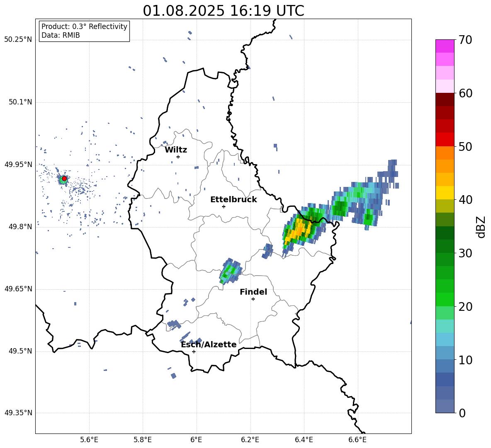Click the 60 colorbar tick label
Image resolution: width=491 pixels, height=448 pixels.
(x=465, y=93)
